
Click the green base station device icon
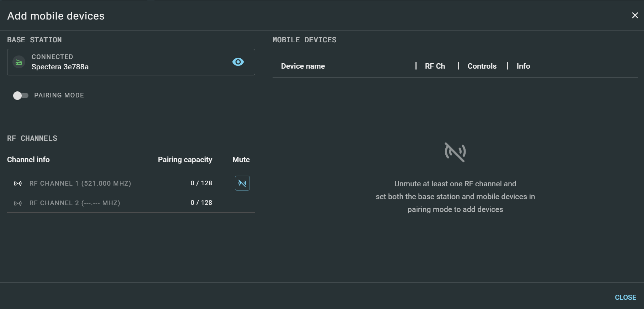[x=19, y=62]
